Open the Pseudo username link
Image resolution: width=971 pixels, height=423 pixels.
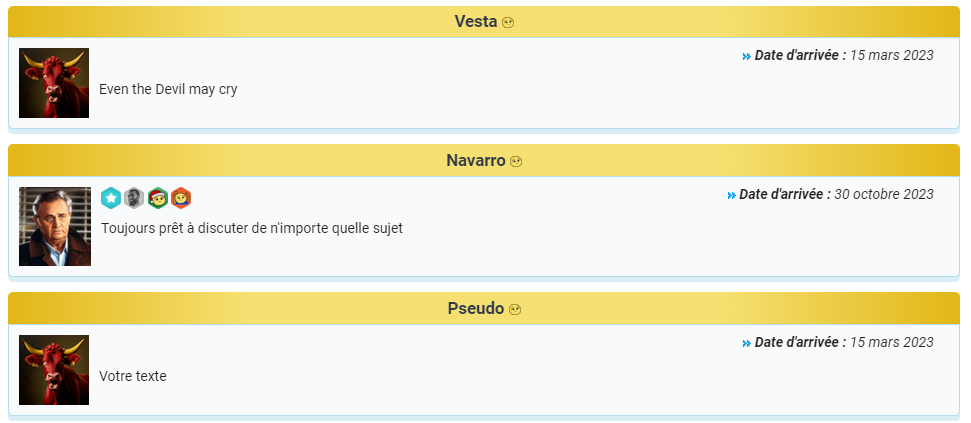tap(476, 309)
